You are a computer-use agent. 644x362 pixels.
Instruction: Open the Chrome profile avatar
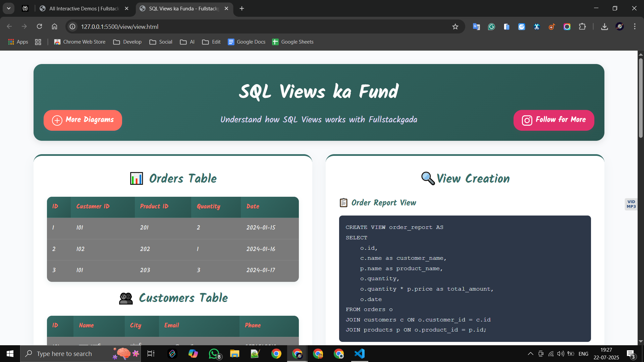tap(620, 26)
